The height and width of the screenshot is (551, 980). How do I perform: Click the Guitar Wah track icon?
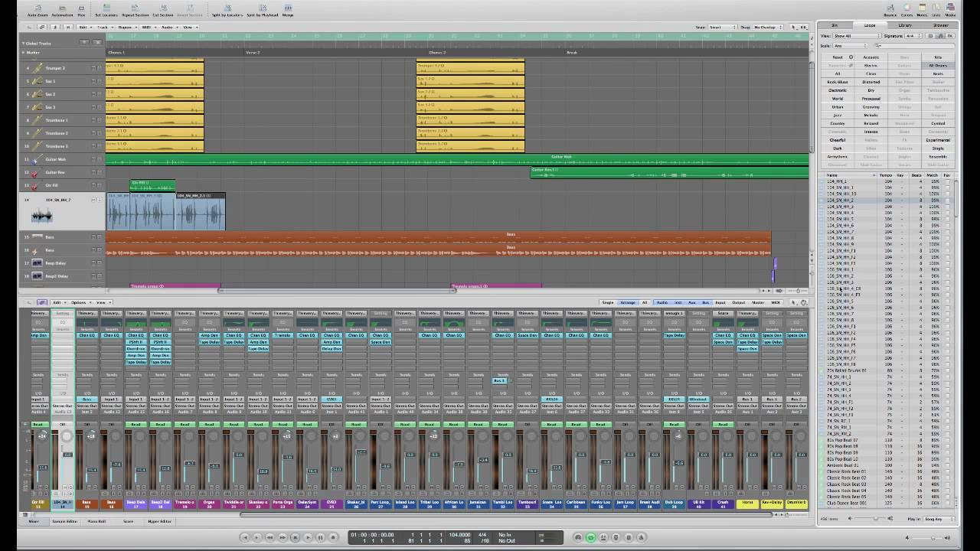38,159
